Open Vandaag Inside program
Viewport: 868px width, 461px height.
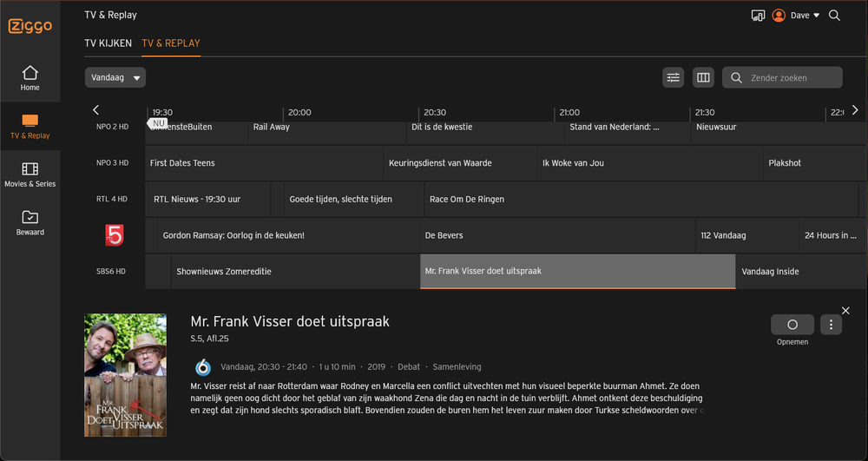click(802, 271)
